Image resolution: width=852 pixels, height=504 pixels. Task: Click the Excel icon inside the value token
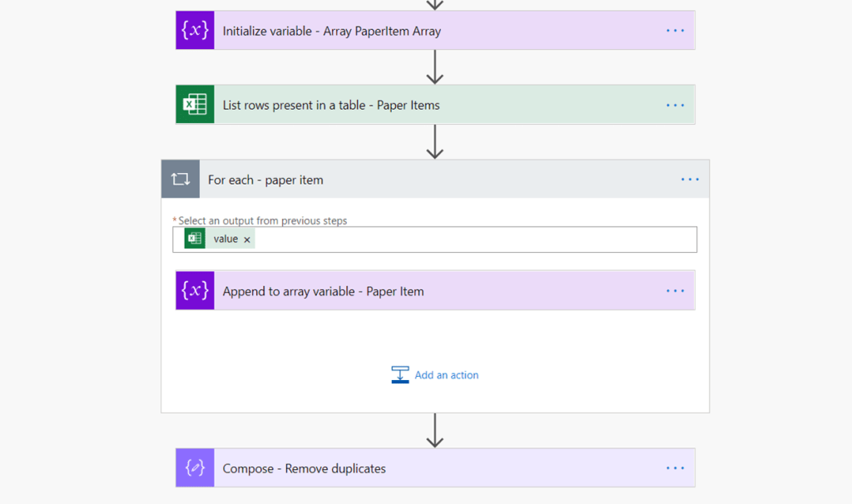tap(193, 239)
